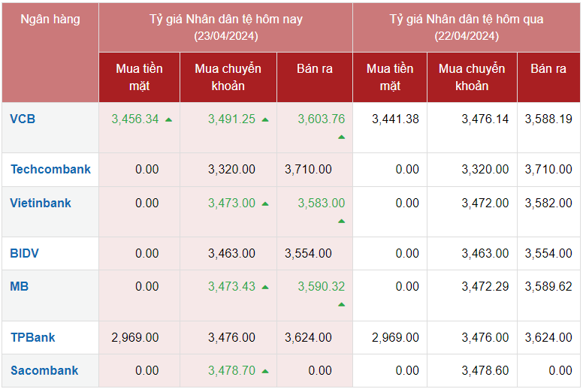The height and width of the screenshot is (392, 583).
Task: Click green arrow under VCB 3,603.76
Action: click(341, 137)
